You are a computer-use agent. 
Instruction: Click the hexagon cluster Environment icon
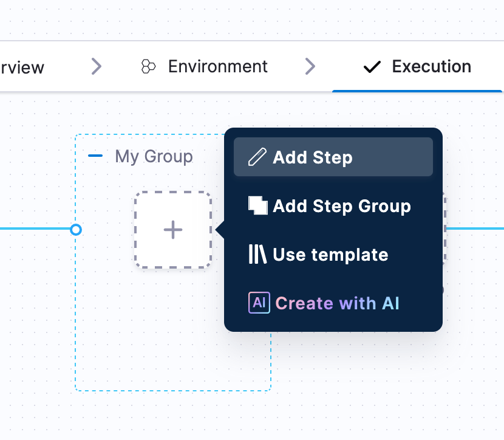click(148, 66)
